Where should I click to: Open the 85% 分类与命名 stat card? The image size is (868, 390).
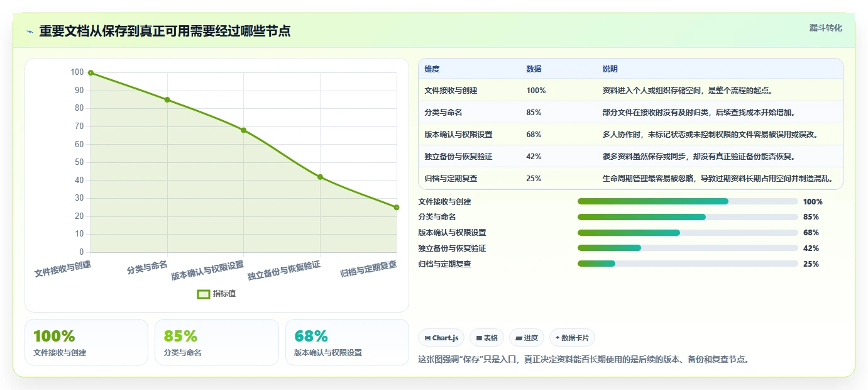point(217,342)
